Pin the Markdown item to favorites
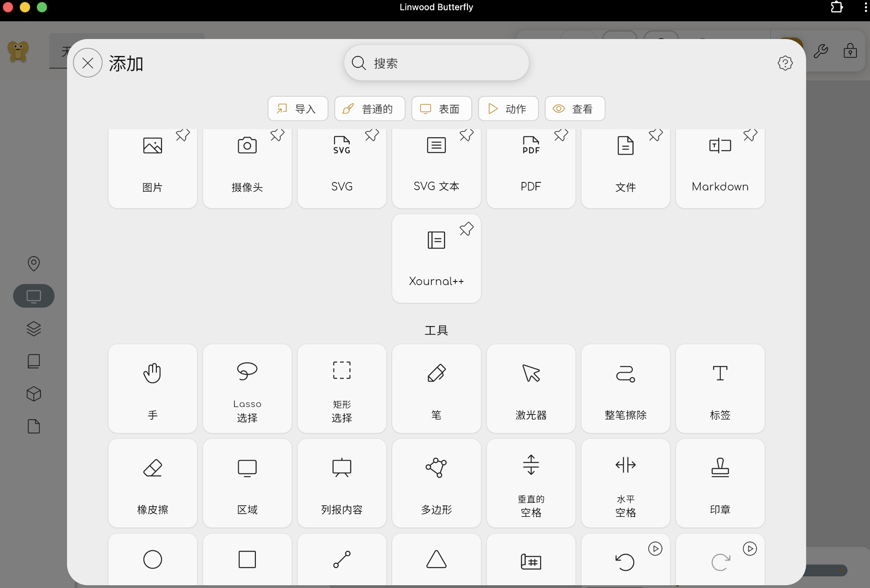Viewport: 870px width, 588px height. coord(750,135)
